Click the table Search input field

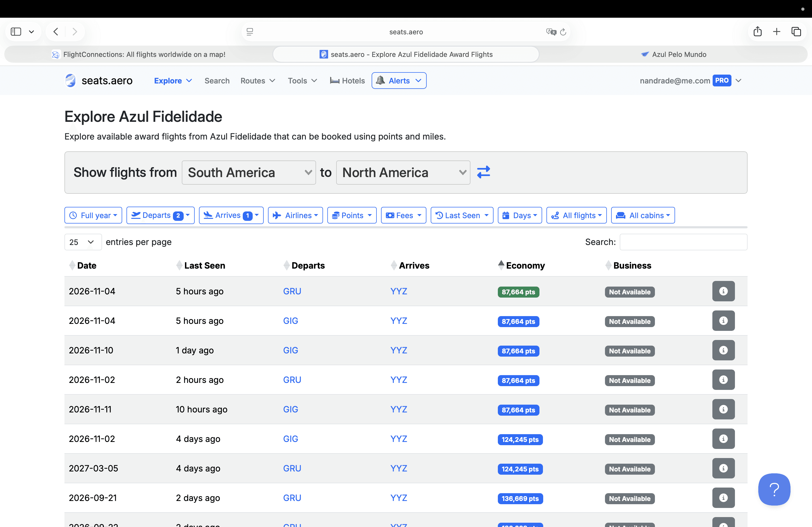(683, 242)
